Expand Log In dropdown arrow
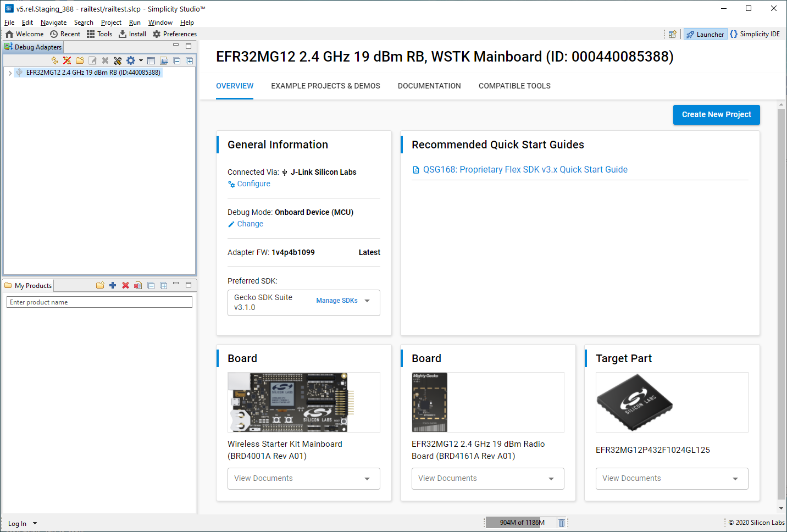787x532 pixels. click(x=35, y=524)
